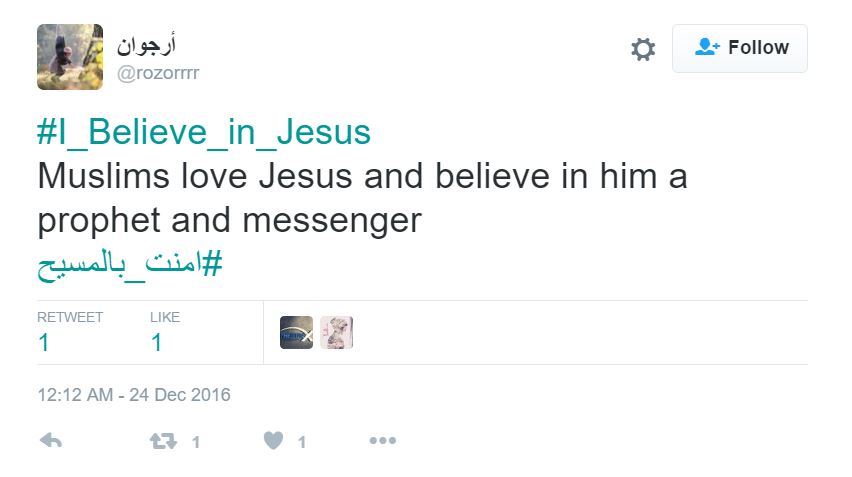
Task: Like the tweet with the heart icon
Action: 273,441
